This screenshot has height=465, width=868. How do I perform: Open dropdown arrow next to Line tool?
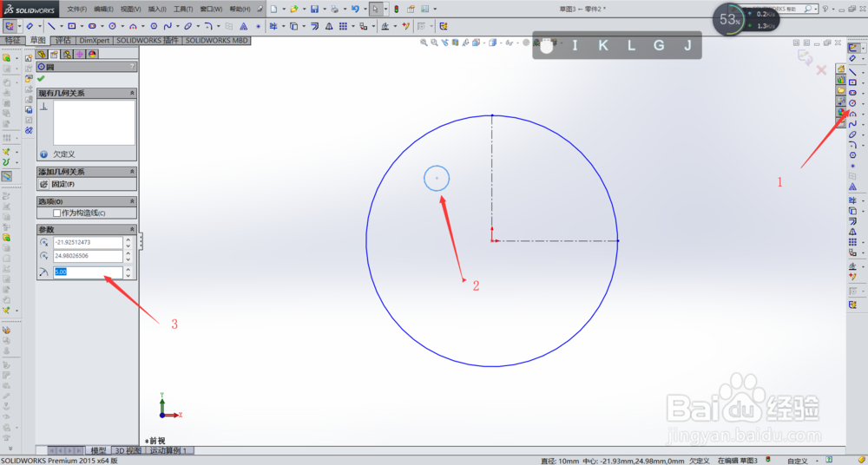61,26
